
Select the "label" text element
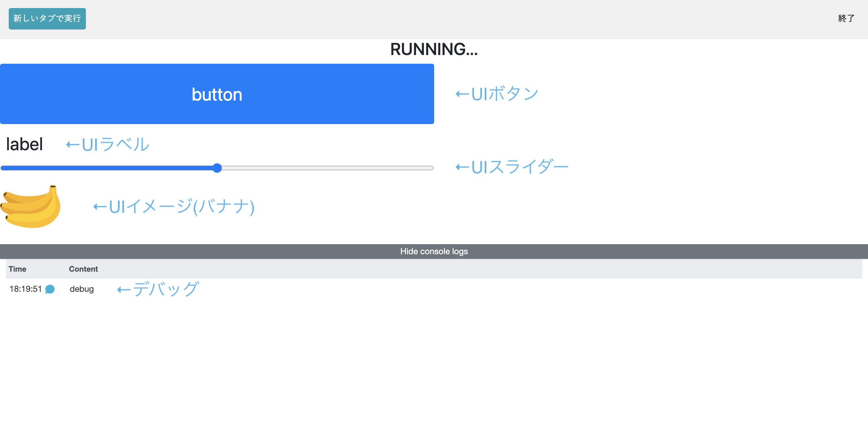click(x=24, y=144)
